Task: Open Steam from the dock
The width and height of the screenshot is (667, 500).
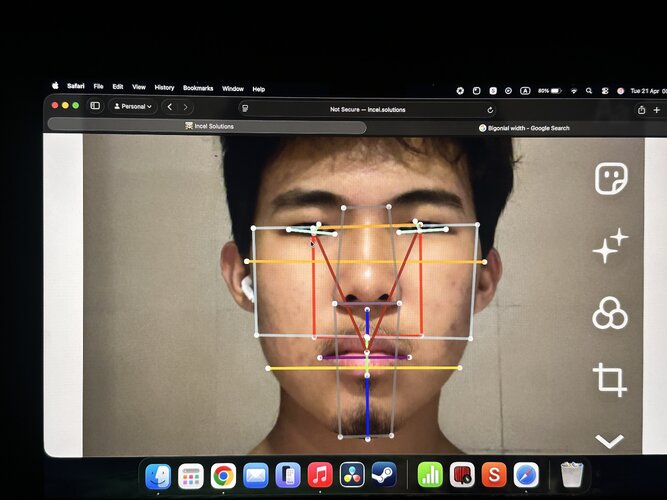Action: [x=384, y=475]
